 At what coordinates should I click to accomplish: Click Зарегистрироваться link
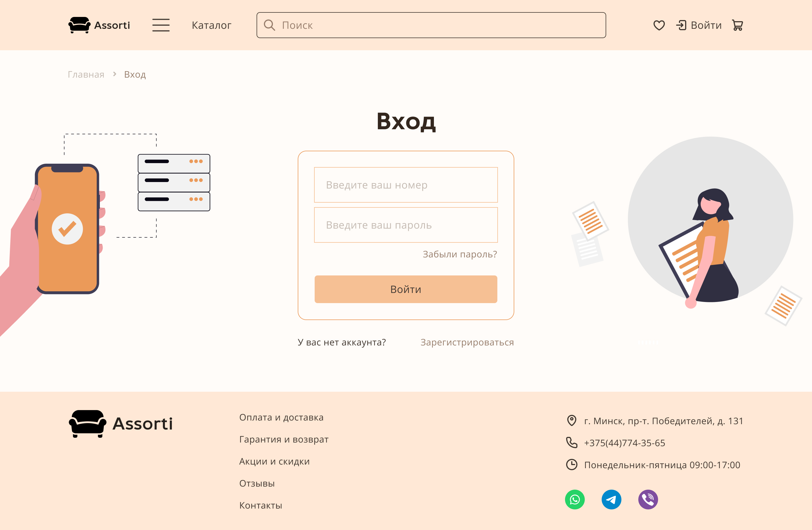tap(467, 342)
